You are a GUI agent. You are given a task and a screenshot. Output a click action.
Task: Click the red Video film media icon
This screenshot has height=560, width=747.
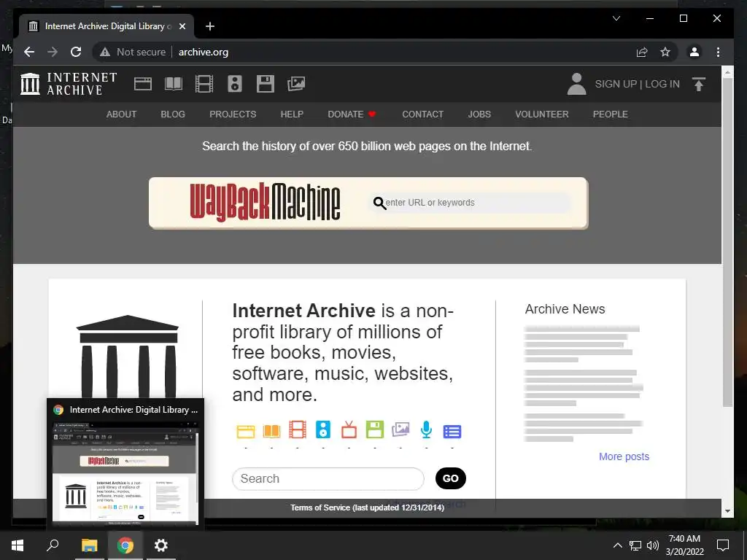click(298, 429)
